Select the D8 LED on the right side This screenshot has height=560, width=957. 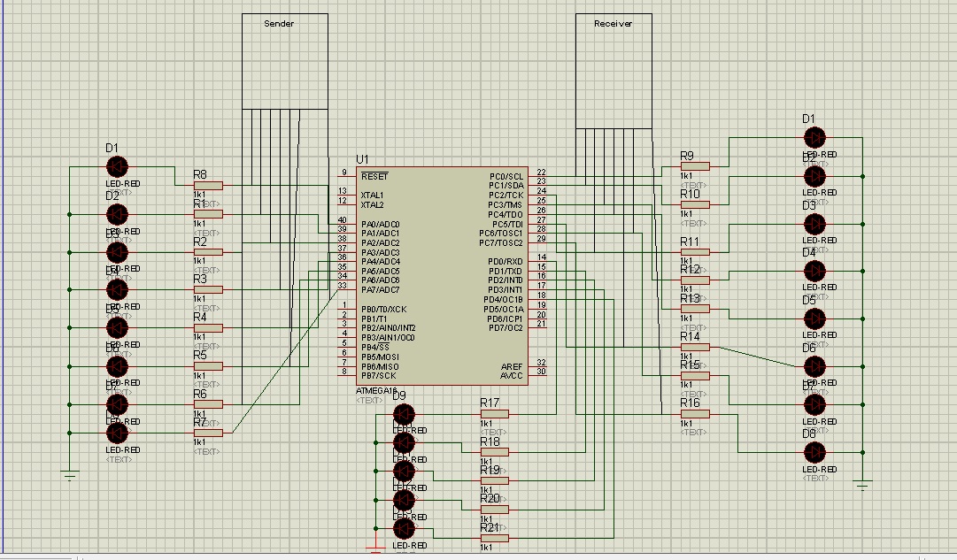tap(814, 453)
